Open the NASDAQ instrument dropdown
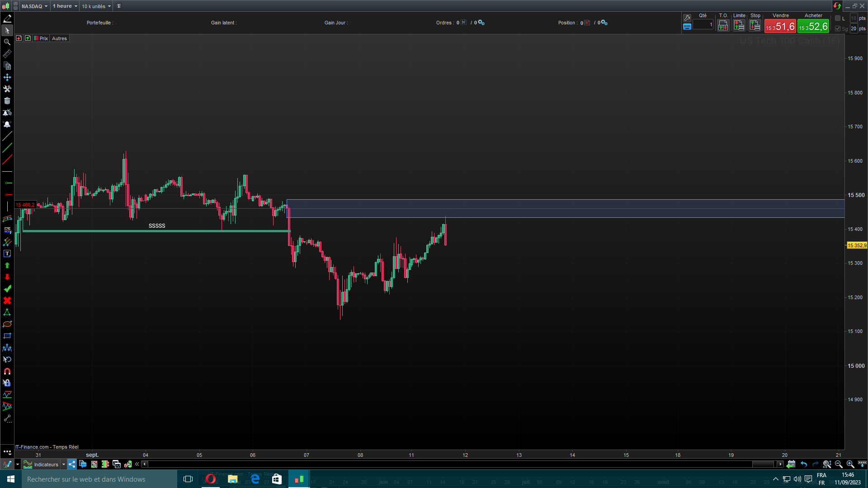 (34, 6)
